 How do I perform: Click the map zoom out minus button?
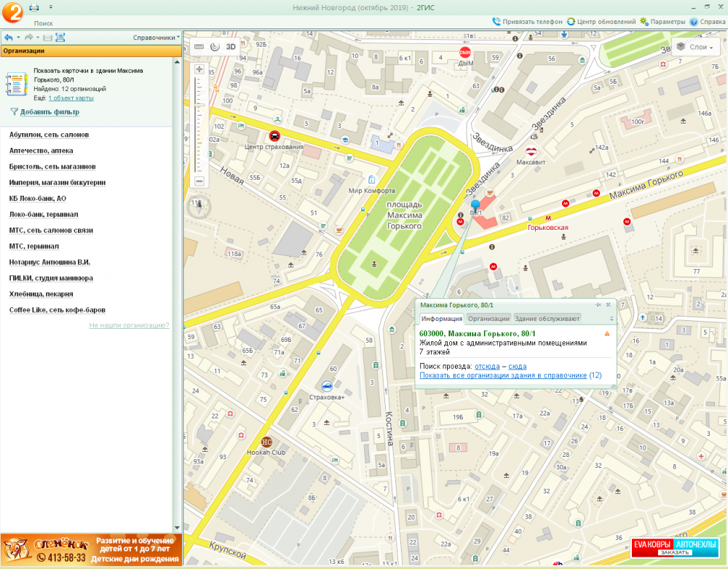click(199, 181)
